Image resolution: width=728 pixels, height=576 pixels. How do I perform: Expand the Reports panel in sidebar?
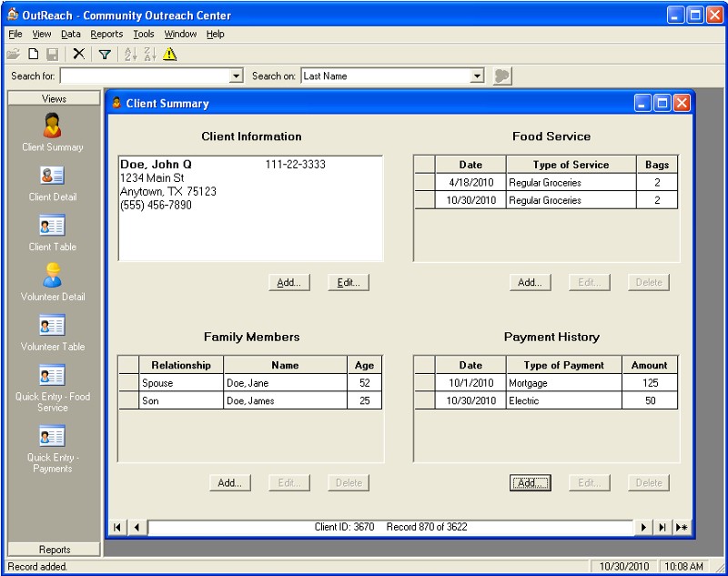click(55, 550)
